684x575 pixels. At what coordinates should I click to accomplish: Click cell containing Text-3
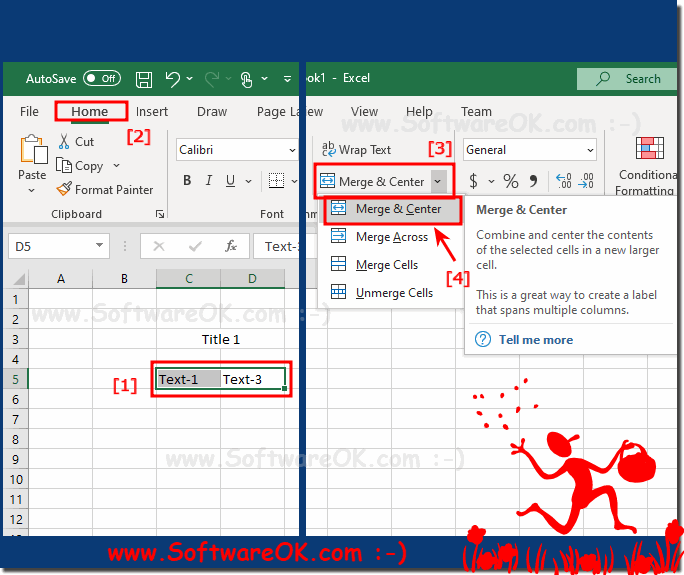coord(253,380)
